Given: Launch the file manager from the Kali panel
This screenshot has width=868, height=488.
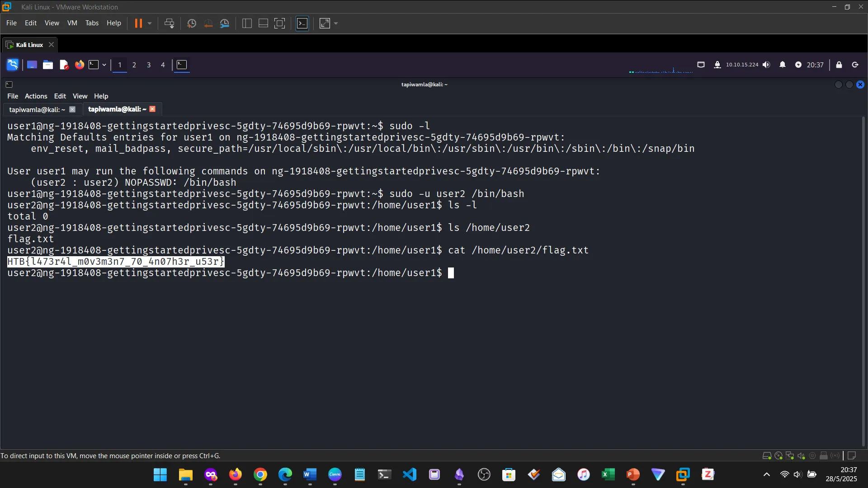Looking at the screenshot, I should point(47,65).
